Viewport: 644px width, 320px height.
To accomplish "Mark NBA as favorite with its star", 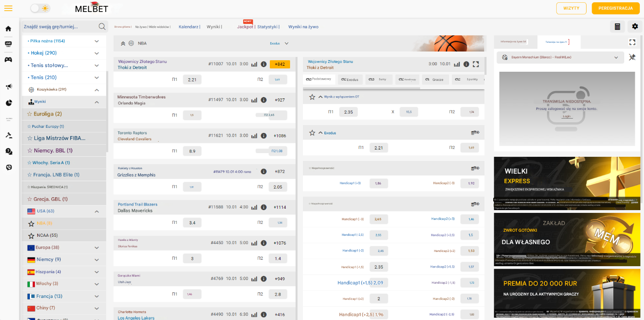I will (31, 223).
